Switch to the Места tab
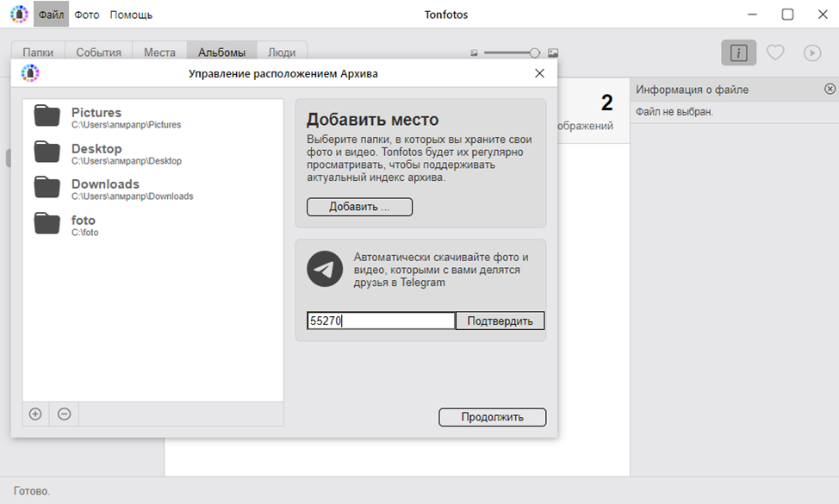839x504 pixels. tap(159, 52)
